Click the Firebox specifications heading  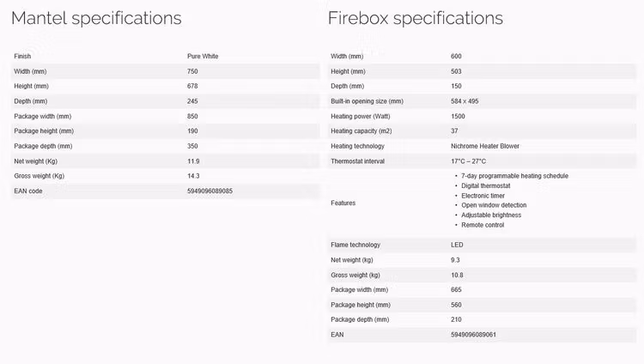click(x=416, y=19)
